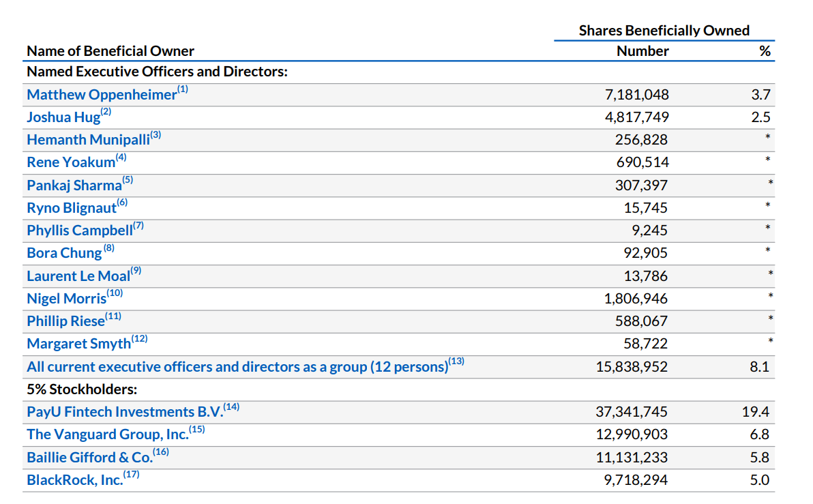Select the share count 9,718,294

coord(636,480)
